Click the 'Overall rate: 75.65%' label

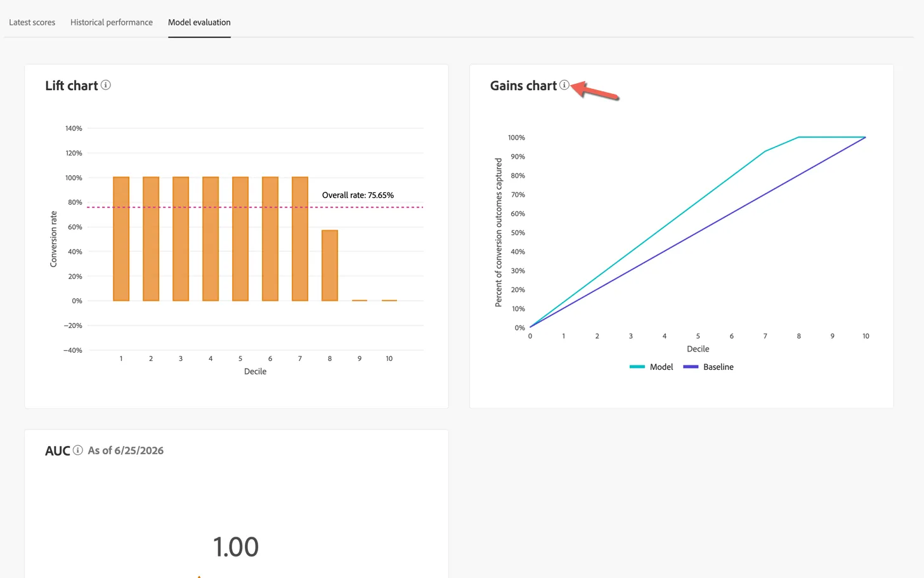pyautogui.click(x=358, y=195)
